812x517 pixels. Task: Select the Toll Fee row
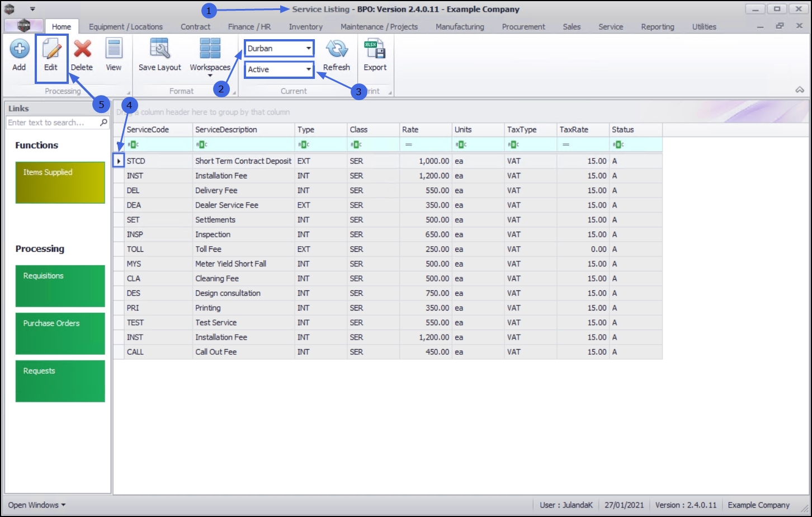(388, 249)
